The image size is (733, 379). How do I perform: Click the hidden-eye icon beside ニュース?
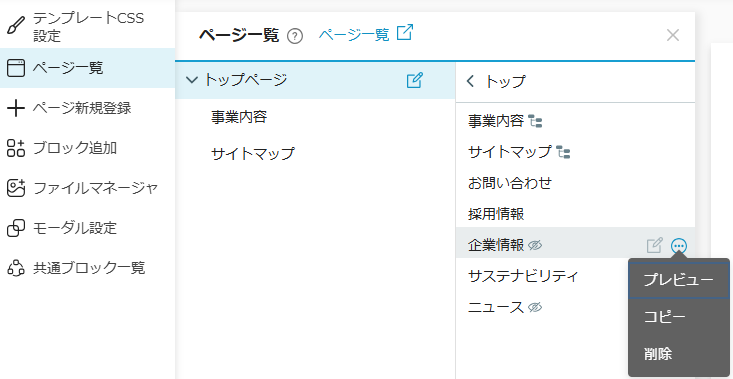tap(535, 307)
